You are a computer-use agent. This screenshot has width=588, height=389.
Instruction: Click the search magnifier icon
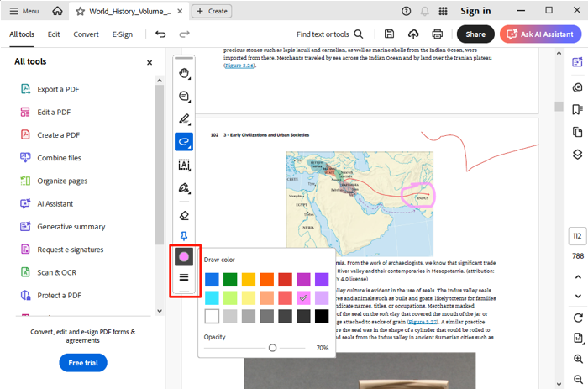click(x=359, y=34)
